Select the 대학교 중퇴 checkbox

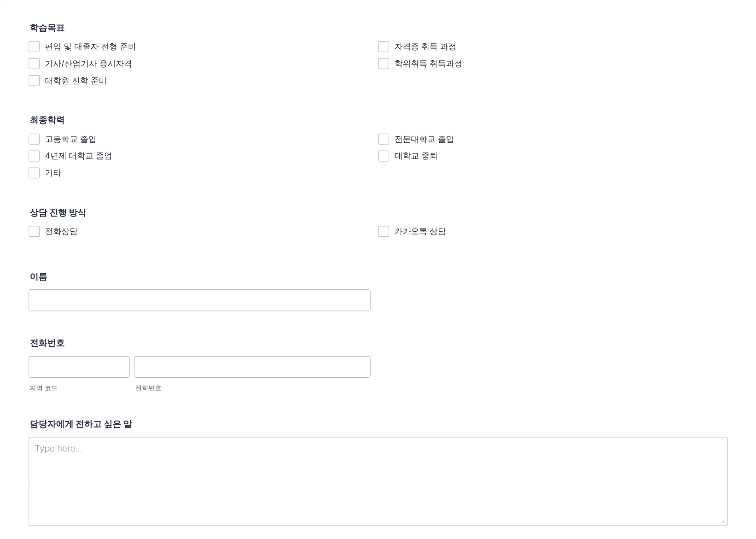[384, 156]
